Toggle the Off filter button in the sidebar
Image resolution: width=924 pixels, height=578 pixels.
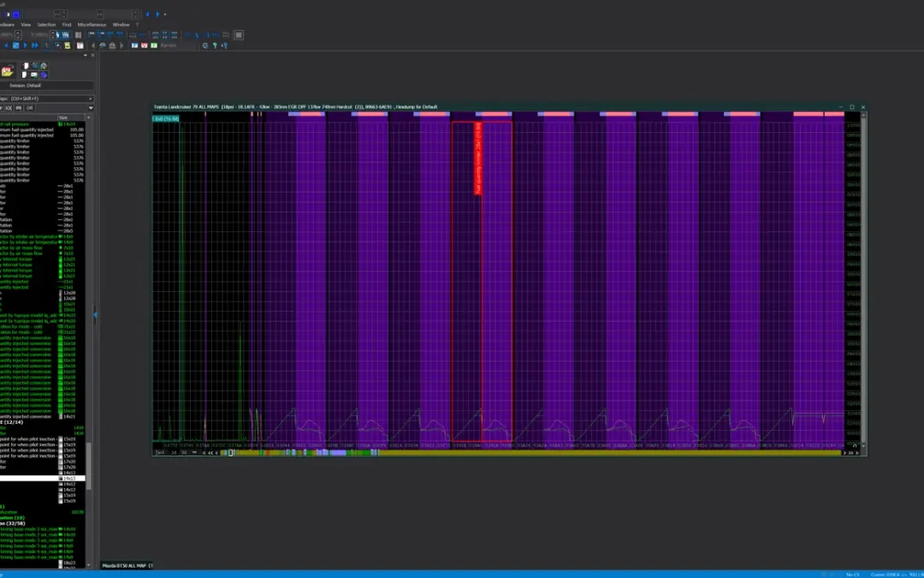click(x=29, y=109)
